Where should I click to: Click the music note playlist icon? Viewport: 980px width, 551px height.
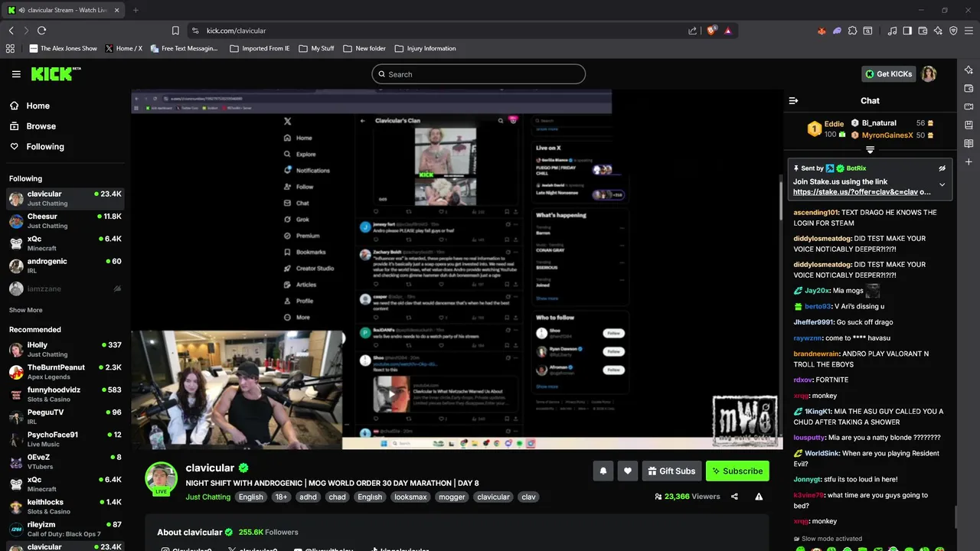coord(892,31)
